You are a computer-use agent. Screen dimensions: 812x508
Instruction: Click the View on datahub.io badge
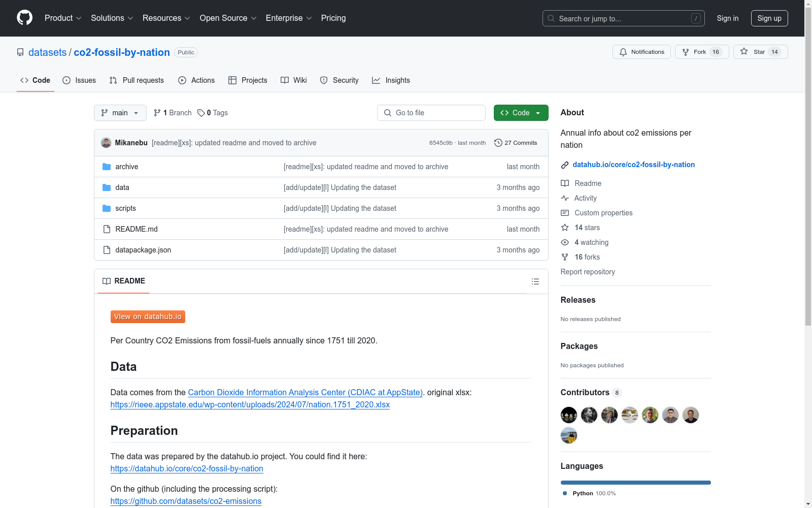pos(148,316)
